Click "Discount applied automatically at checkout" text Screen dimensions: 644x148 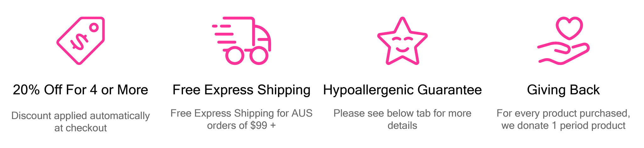pyautogui.click(x=80, y=122)
